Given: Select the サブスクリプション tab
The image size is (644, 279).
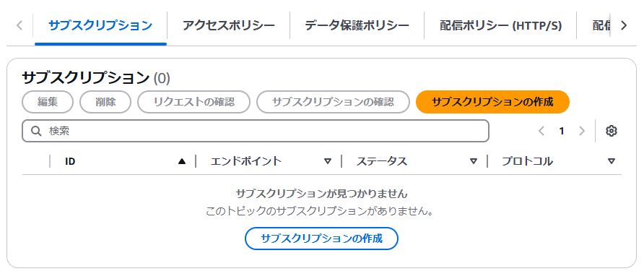Looking at the screenshot, I should [100, 25].
